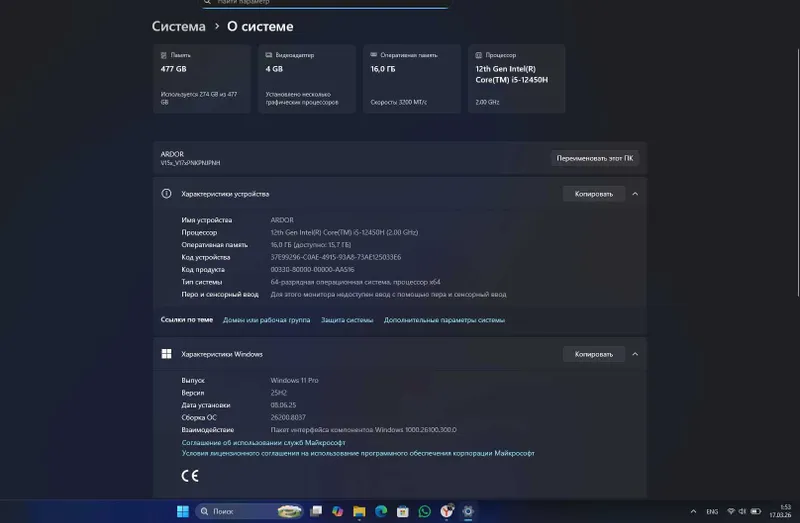
Task: Select the Взаимодействие Пакет интерфейса value
Action: [363, 430]
